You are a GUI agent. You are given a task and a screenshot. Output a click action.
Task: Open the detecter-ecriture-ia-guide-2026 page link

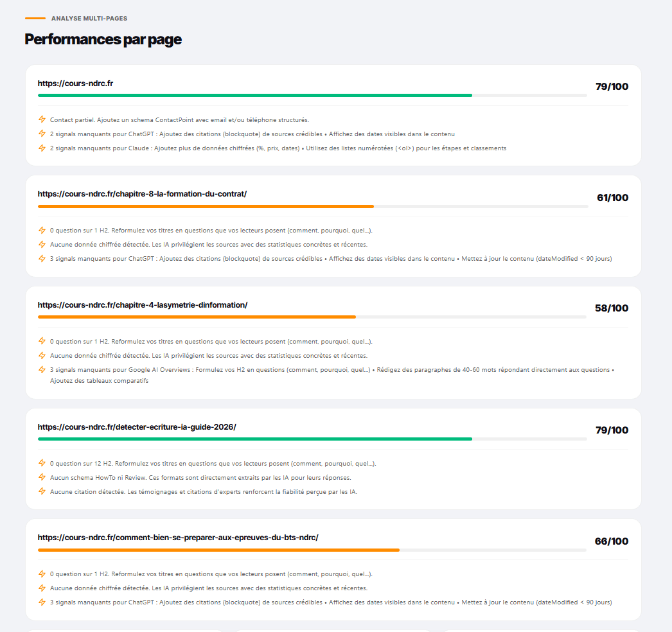[137, 426]
